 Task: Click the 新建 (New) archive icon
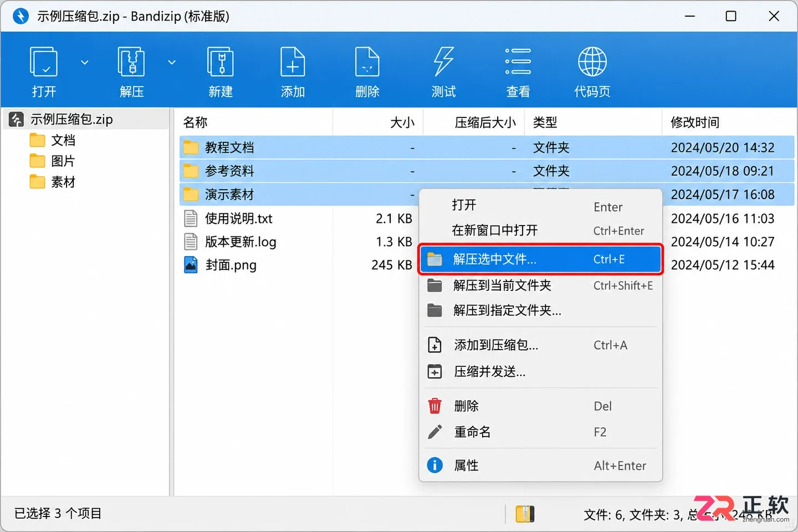[x=221, y=62]
